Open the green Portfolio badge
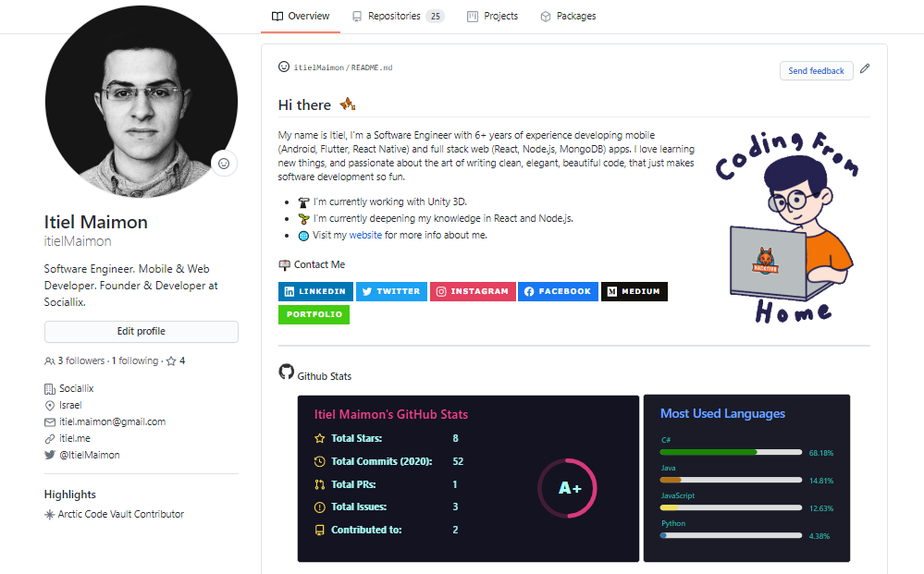Viewport: 924px width, 574px height. coord(314,314)
